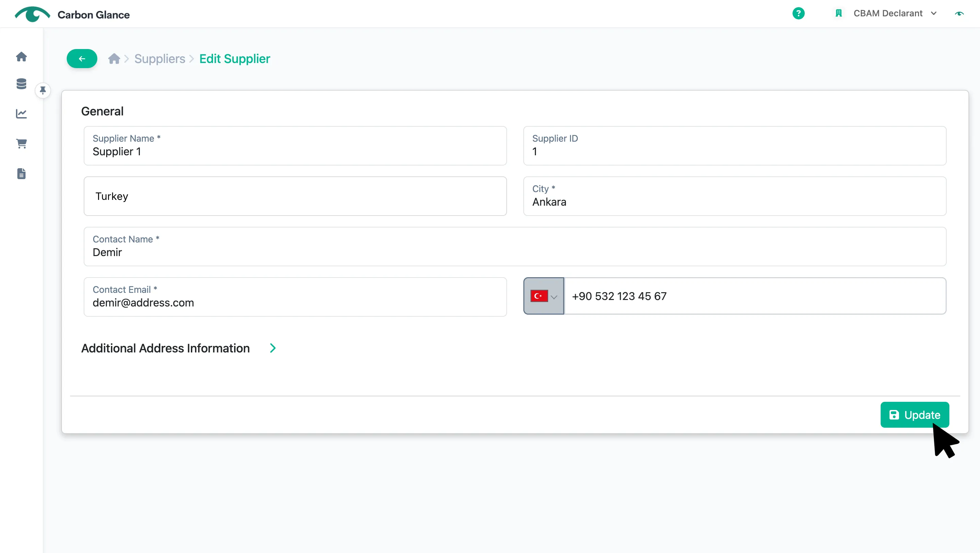Focus the Contact Name field

[515, 247]
